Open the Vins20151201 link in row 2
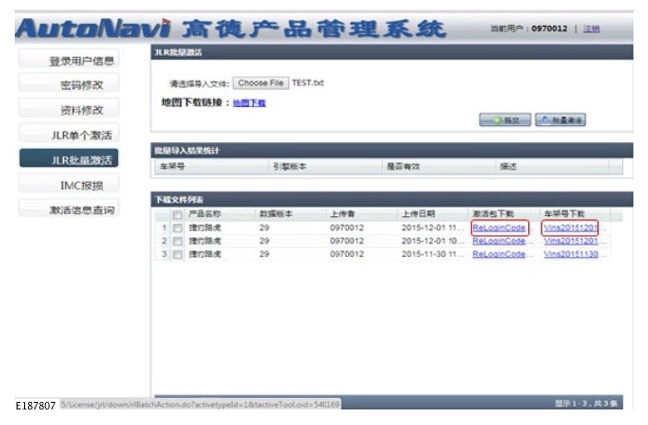Image resolution: width=648 pixels, height=425 pixels. pos(571,241)
